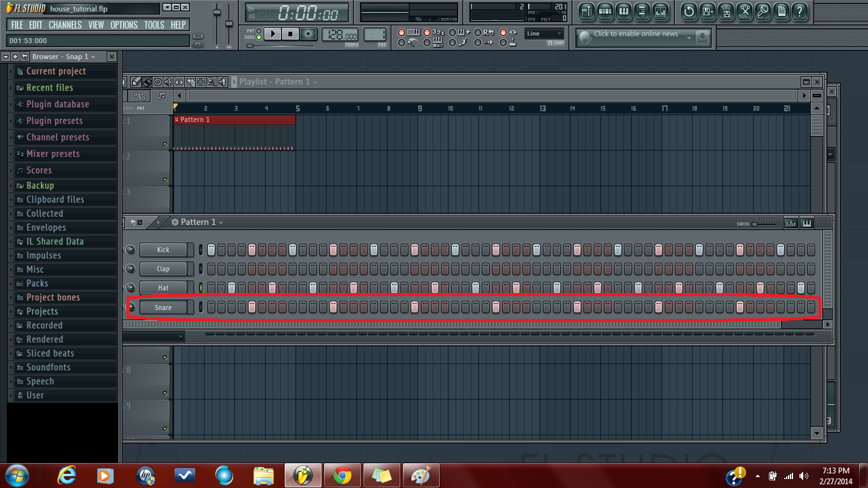Open the CHANNELS menu

point(65,25)
